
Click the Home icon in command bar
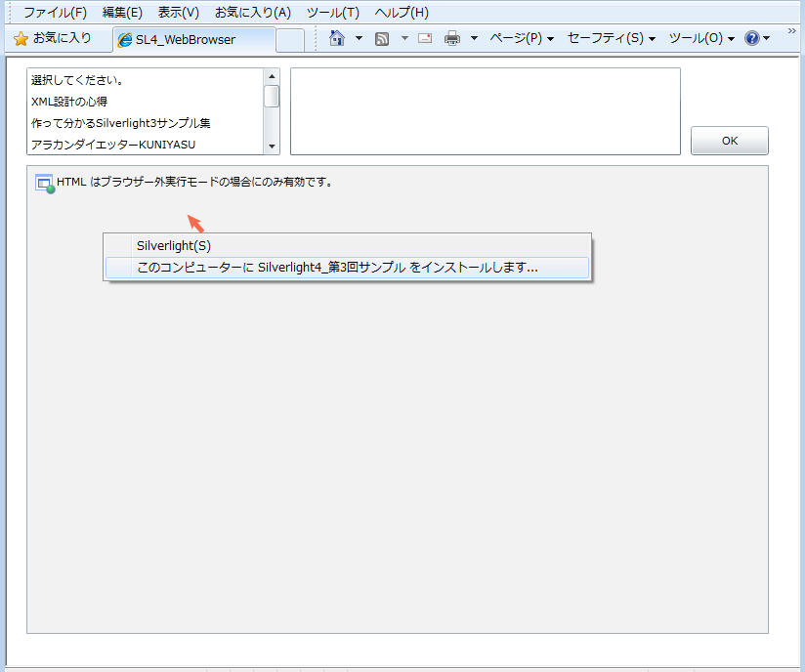pyautogui.click(x=337, y=38)
